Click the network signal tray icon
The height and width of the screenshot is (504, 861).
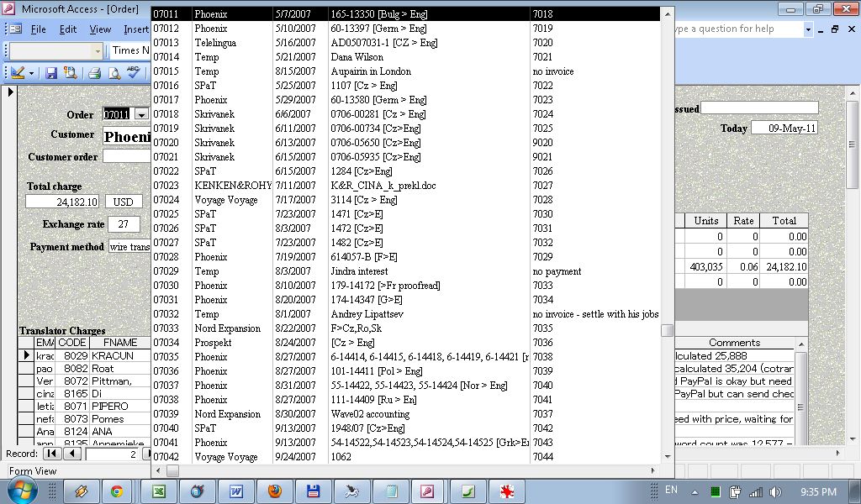756,492
